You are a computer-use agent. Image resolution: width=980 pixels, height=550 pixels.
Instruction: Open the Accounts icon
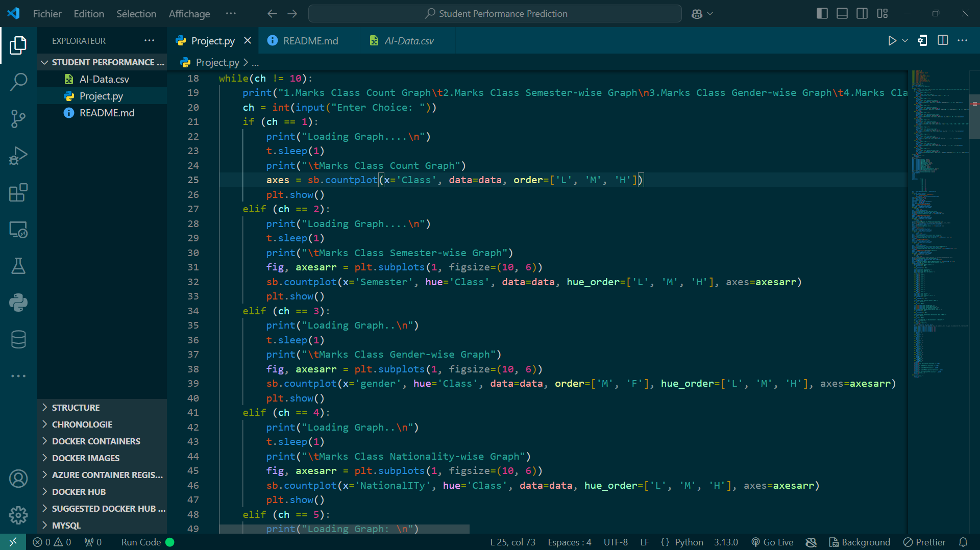pyautogui.click(x=18, y=479)
